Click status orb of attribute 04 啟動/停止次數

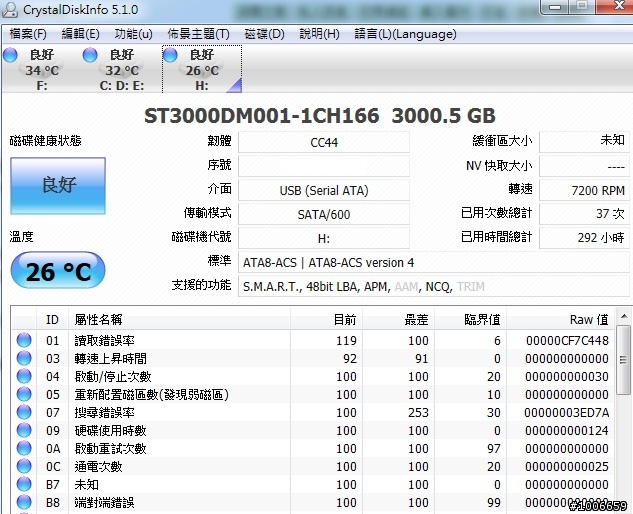[24, 376]
